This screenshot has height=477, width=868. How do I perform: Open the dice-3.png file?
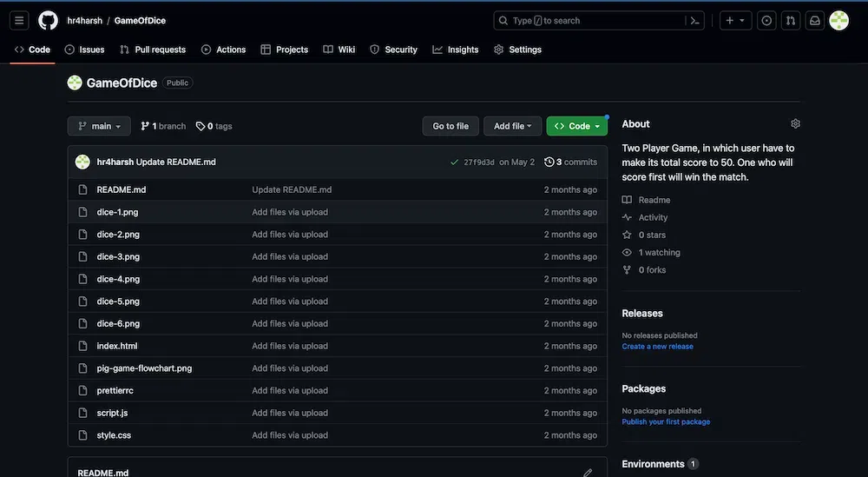point(118,256)
